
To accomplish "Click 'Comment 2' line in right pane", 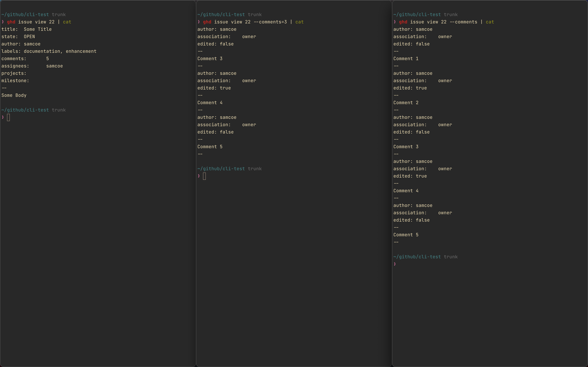I will click(x=406, y=103).
